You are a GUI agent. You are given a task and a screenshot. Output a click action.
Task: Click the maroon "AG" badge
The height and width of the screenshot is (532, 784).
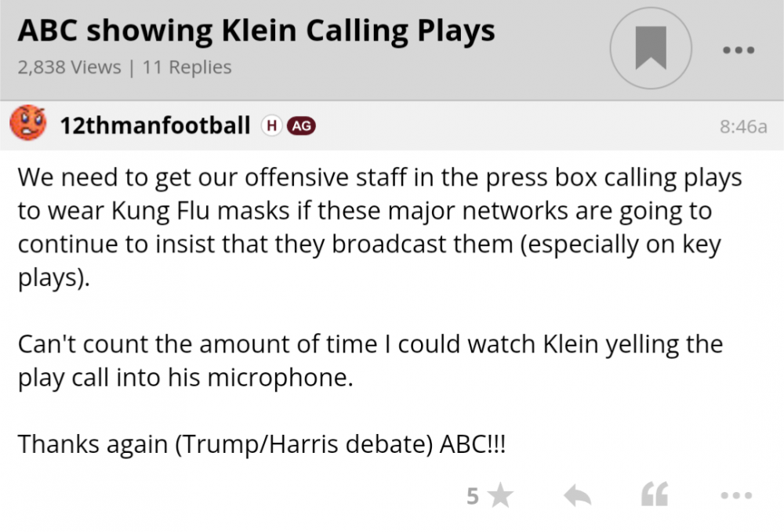click(x=301, y=125)
